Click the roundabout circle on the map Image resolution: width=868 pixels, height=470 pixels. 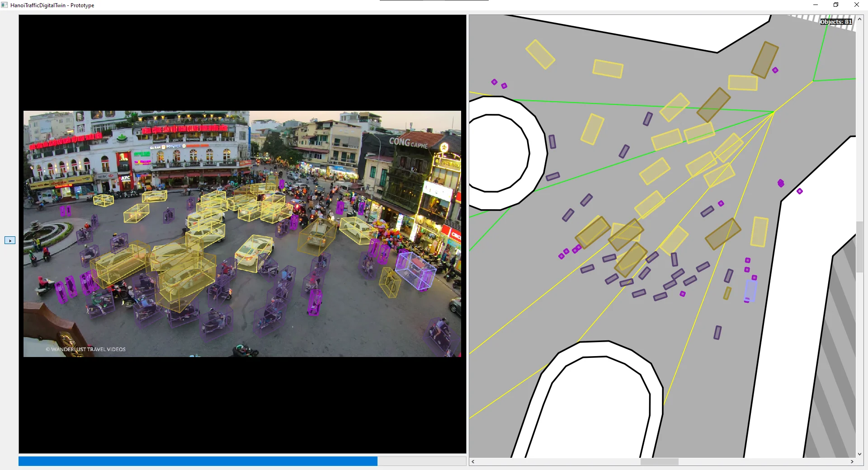pos(498,153)
